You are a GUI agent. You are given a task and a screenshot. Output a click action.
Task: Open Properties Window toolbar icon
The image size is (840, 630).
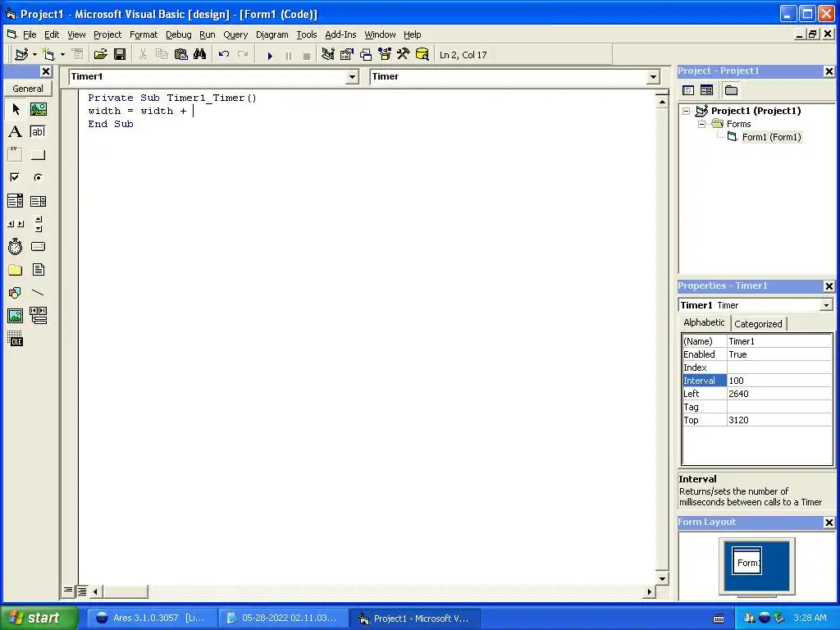pos(347,54)
